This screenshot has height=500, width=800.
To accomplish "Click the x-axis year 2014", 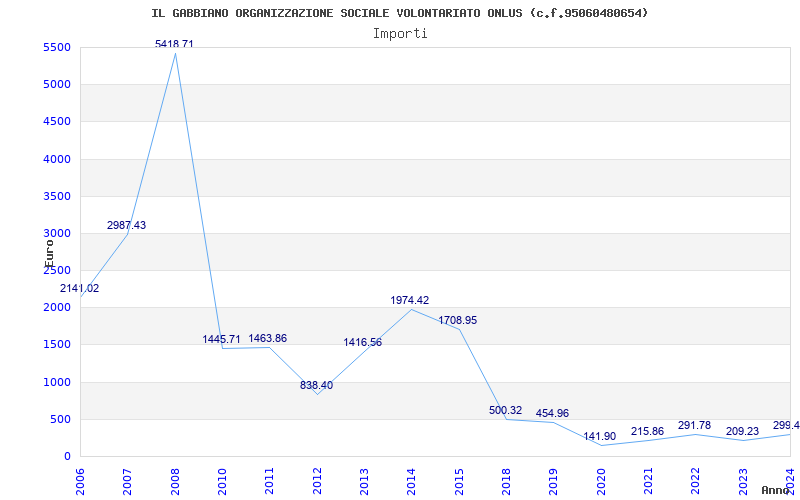I will point(411,481).
